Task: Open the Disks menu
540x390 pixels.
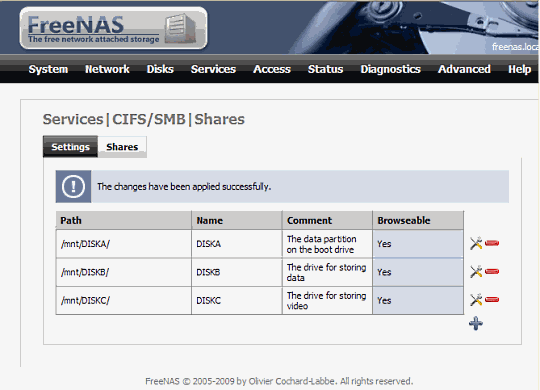Action: pyautogui.click(x=160, y=69)
